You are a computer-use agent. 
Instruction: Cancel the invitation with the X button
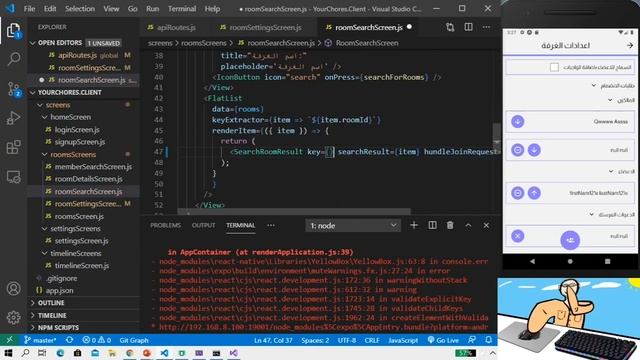tap(518, 236)
